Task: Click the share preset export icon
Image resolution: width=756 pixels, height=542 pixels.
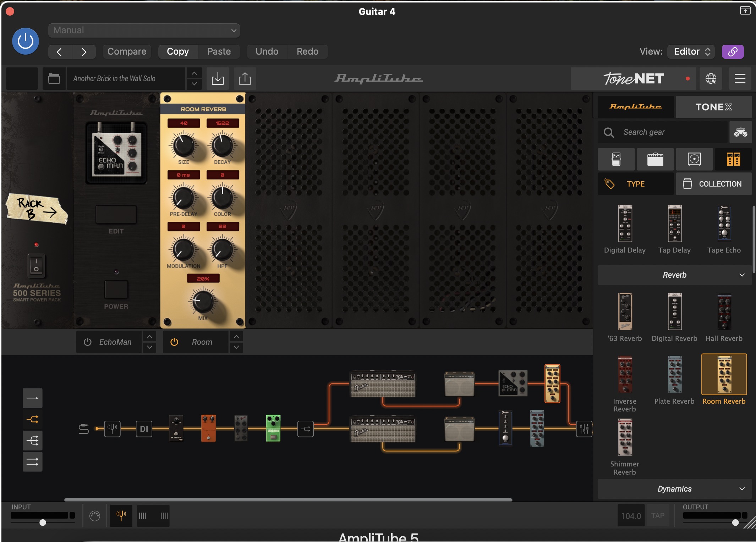Action: (245, 78)
